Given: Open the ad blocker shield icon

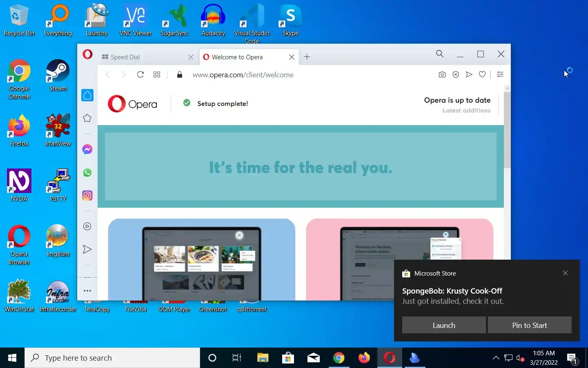Looking at the screenshot, I should tap(456, 74).
